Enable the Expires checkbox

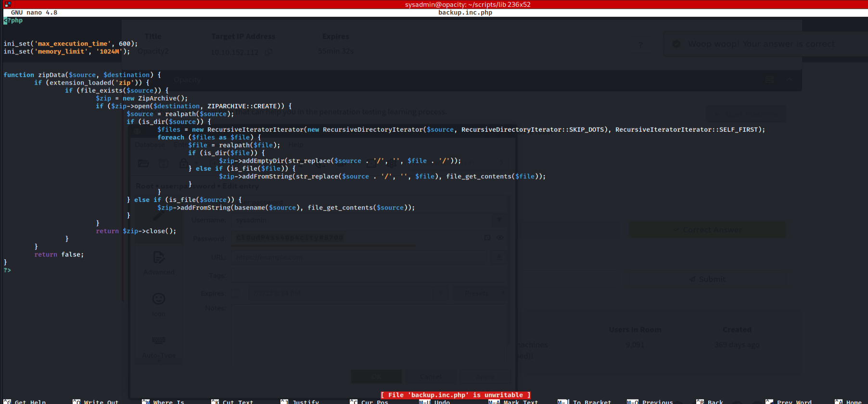236,293
